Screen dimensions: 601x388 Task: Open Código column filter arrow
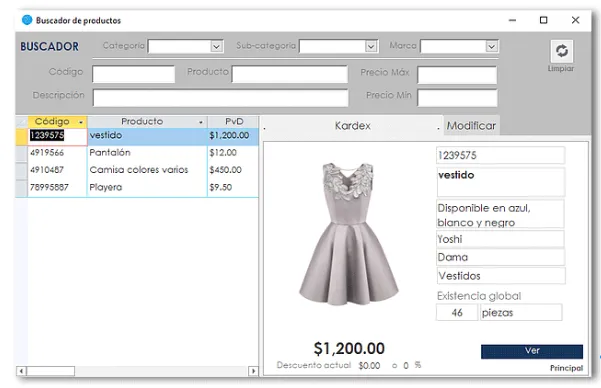[x=81, y=122]
